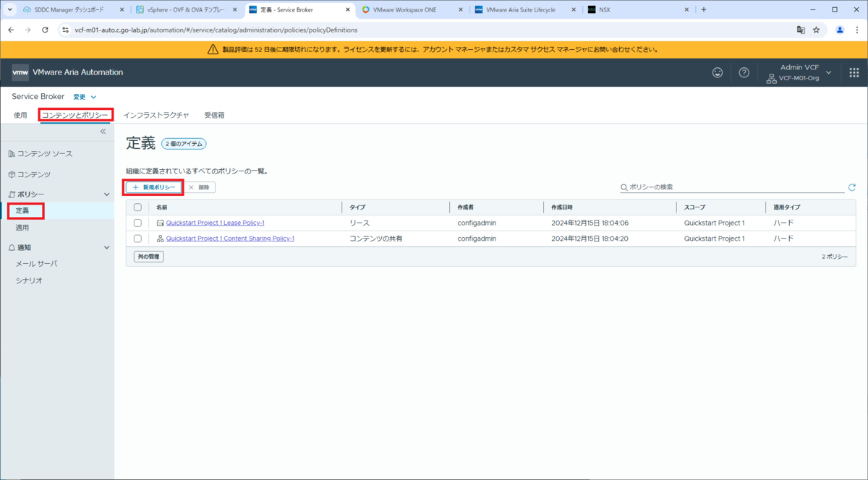Click the search magnifier icon in policy search
Image resolution: width=868 pixels, height=480 pixels.
pos(624,187)
